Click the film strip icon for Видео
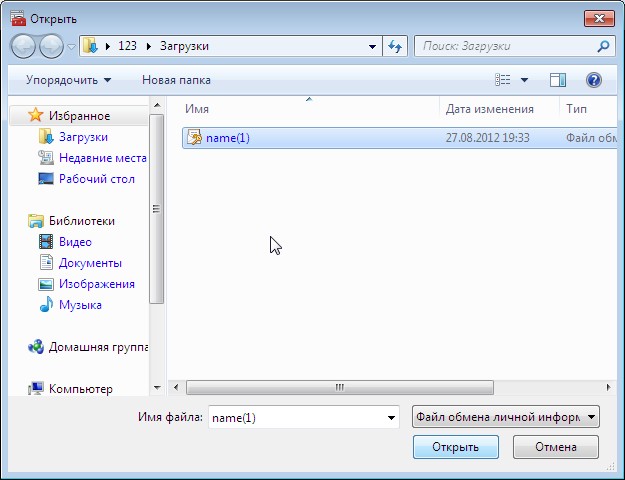Image resolution: width=625 pixels, height=480 pixels. (x=46, y=242)
